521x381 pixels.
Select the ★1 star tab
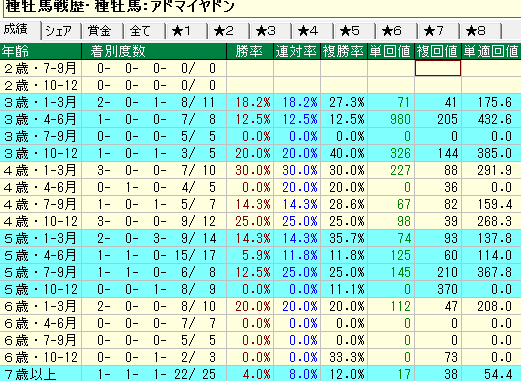(187, 32)
